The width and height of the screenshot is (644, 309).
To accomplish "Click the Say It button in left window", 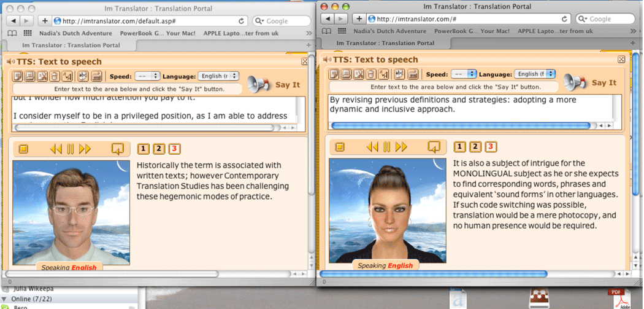I will [274, 84].
